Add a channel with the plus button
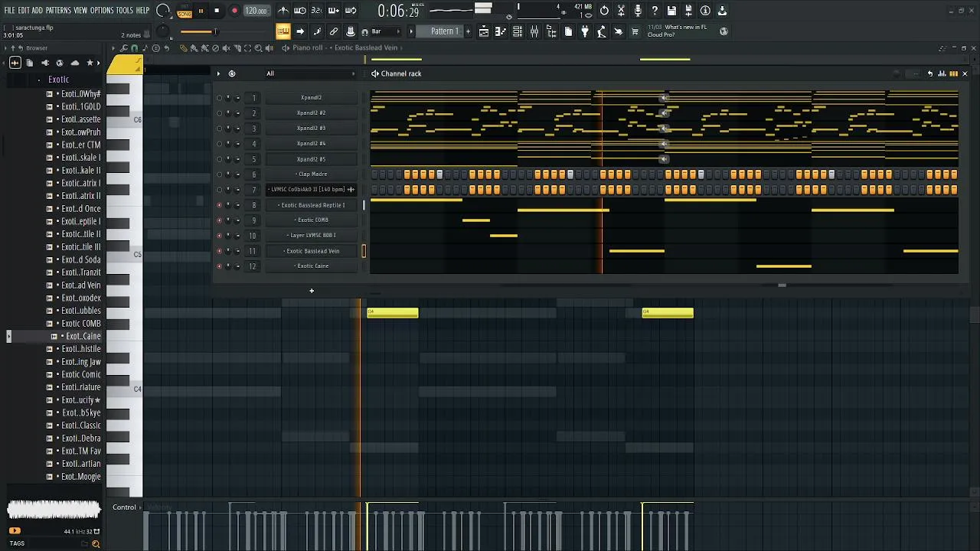 [x=312, y=291]
